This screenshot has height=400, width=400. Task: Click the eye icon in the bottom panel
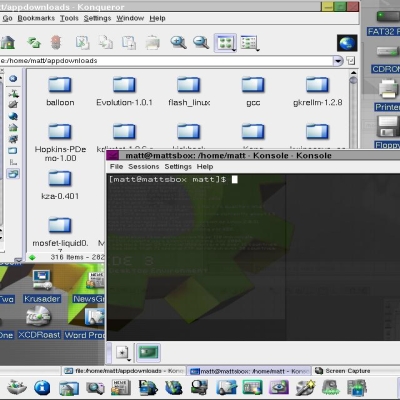click(x=278, y=388)
